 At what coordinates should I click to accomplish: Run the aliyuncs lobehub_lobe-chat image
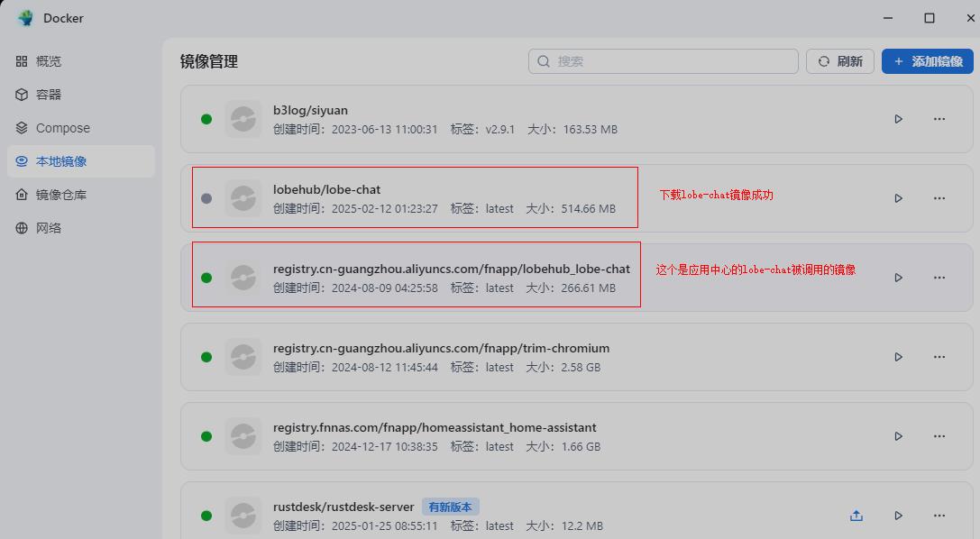pos(898,278)
